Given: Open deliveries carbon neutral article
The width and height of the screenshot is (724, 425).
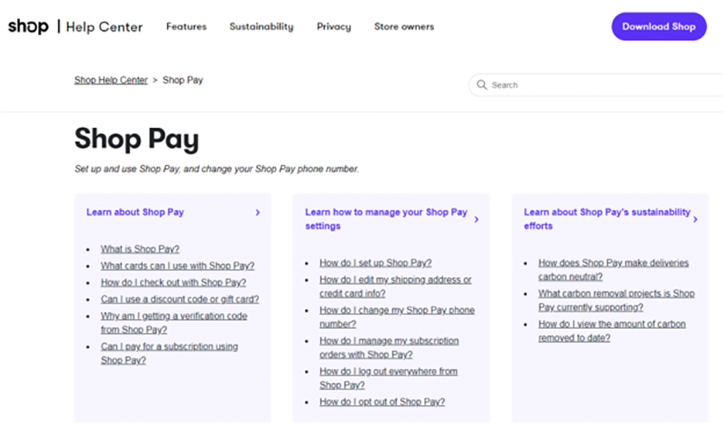Looking at the screenshot, I should (613, 270).
